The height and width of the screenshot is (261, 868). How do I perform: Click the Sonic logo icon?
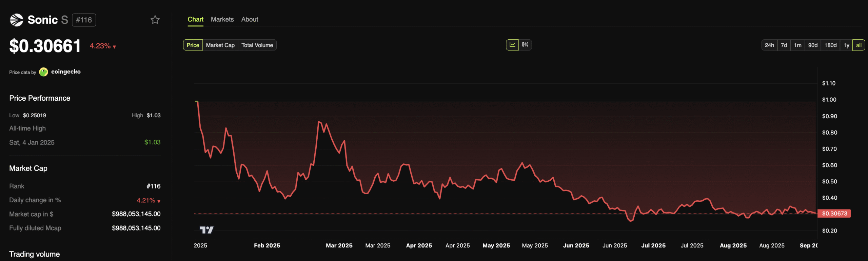pyautogui.click(x=16, y=20)
